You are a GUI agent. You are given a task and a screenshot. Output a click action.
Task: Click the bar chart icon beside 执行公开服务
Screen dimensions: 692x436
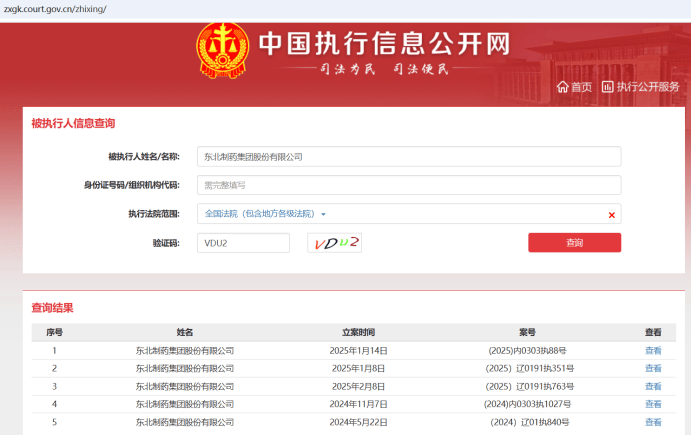607,87
